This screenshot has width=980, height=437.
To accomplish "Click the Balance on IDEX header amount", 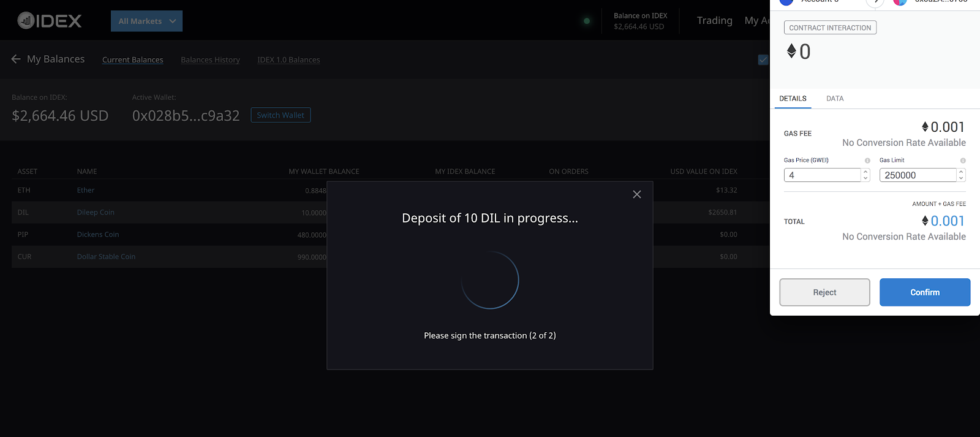I will click(639, 26).
